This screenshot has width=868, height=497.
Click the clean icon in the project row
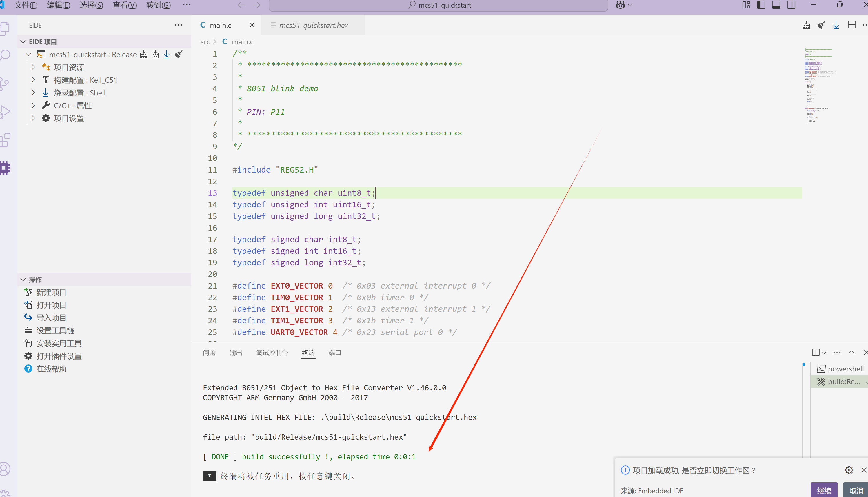[x=178, y=55]
